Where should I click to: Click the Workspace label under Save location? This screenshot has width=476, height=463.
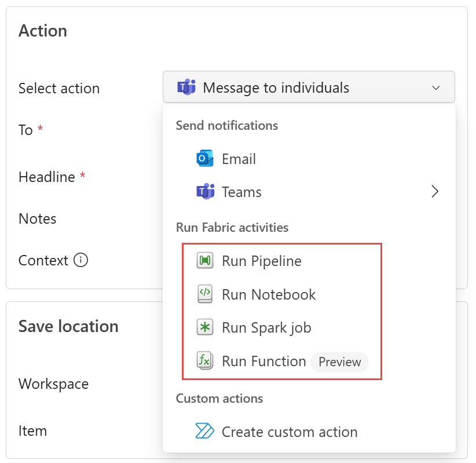53,384
